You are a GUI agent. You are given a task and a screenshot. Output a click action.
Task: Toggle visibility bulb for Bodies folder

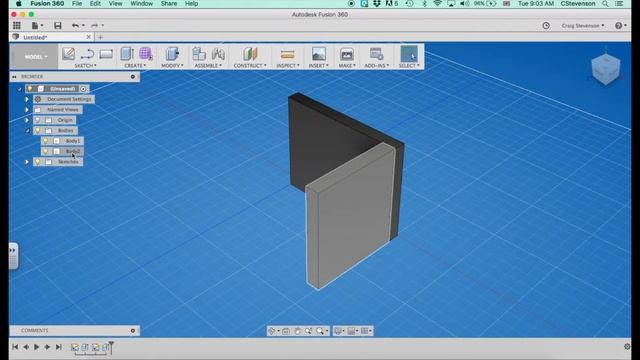coord(38,131)
